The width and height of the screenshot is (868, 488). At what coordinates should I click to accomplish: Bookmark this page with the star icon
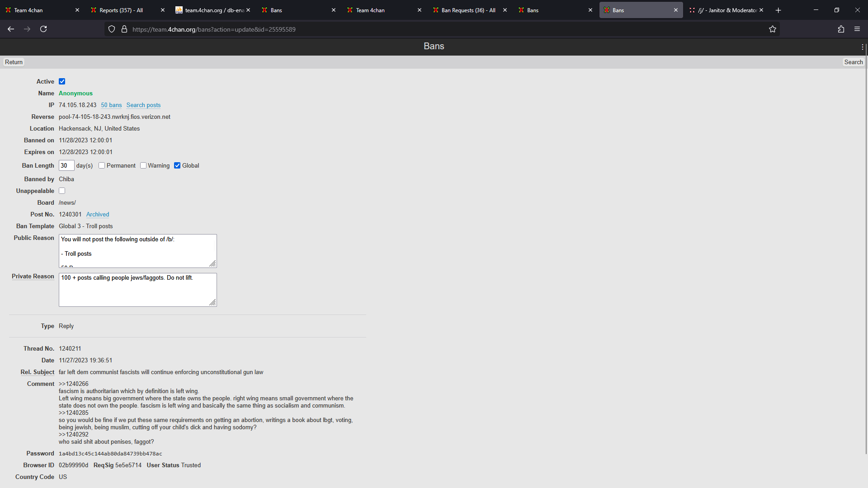click(x=773, y=29)
